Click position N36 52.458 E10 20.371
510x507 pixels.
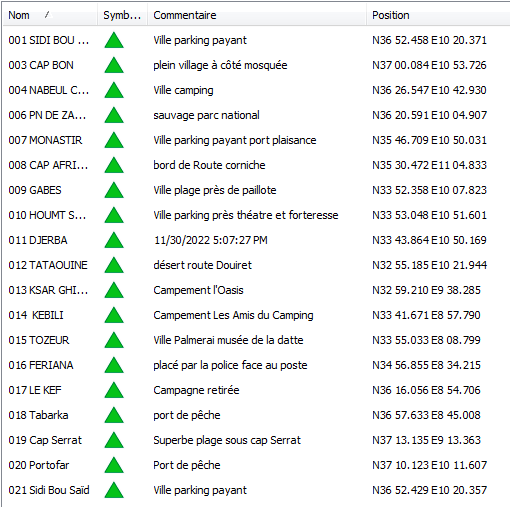point(429,40)
